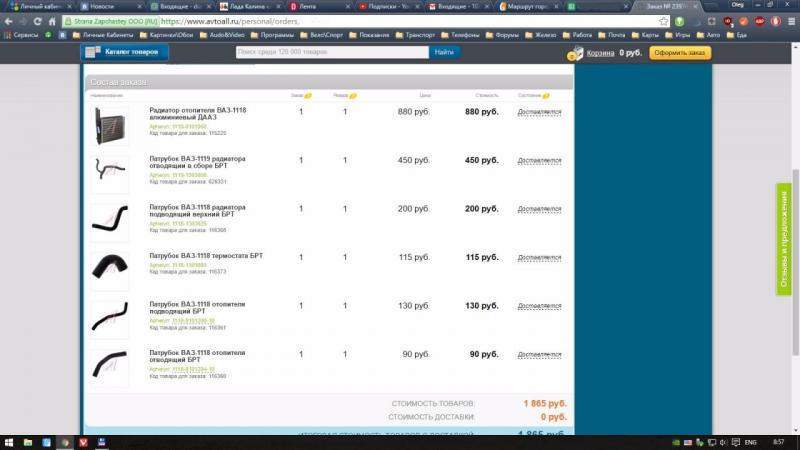Open Патрубок радиатора подводящий верхний thumbnail

coord(110,222)
